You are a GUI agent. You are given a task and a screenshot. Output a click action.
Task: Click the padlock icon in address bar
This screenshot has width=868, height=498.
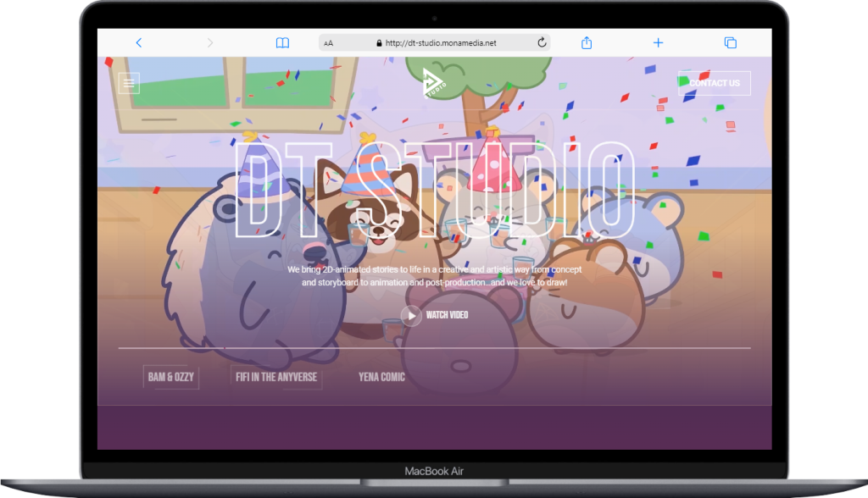379,42
